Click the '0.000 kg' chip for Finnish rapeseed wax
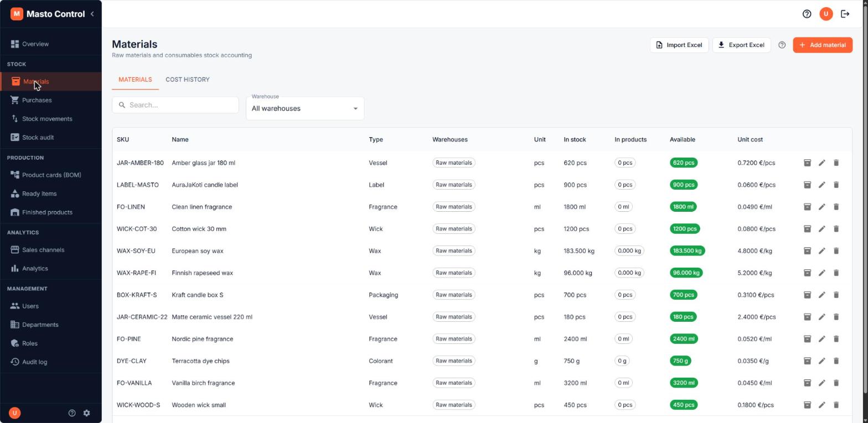The image size is (868, 423). click(x=629, y=273)
